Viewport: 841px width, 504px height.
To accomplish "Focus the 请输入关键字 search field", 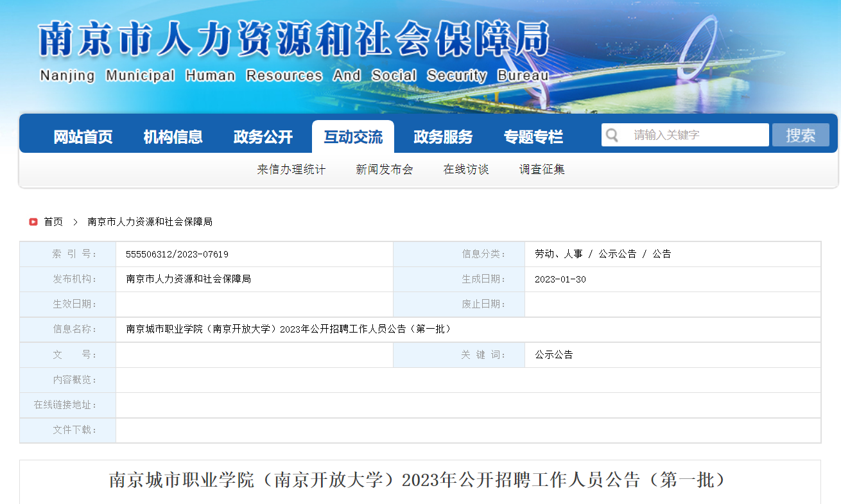I will coord(697,135).
